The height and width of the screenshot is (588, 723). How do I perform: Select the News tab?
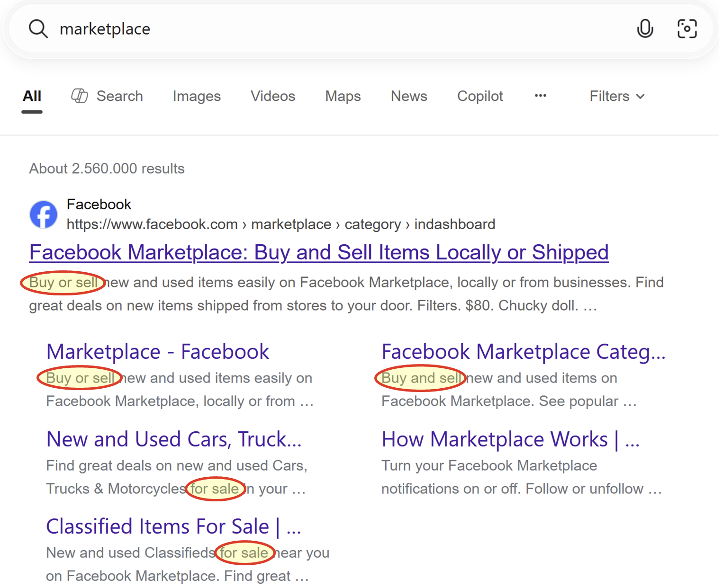(409, 96)
